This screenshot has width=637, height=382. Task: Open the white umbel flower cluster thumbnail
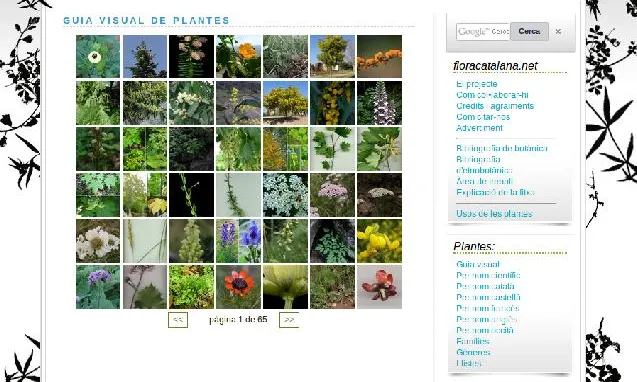[x=286, y=195]
